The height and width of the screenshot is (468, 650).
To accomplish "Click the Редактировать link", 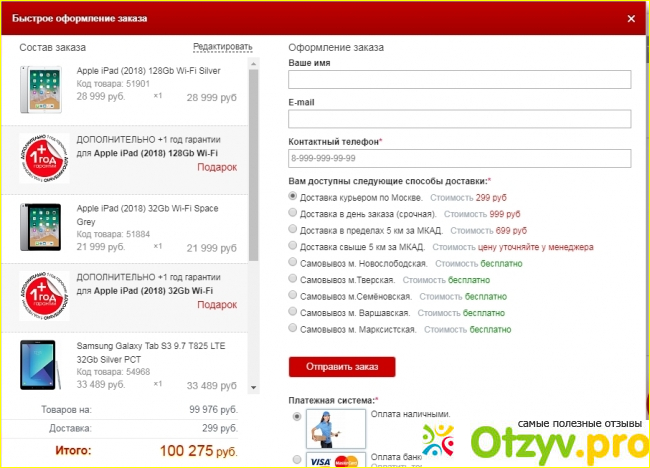I will pos(222,47).
